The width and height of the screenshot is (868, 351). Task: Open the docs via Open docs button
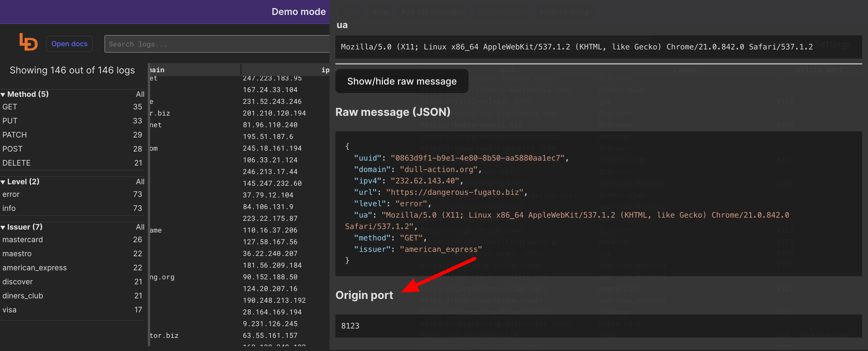69,44
